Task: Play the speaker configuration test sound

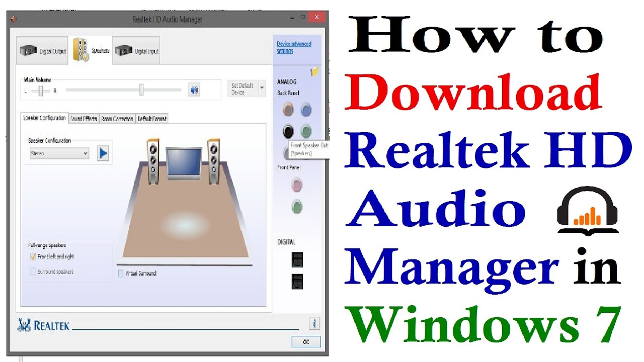Action: [x=103, y=153]
